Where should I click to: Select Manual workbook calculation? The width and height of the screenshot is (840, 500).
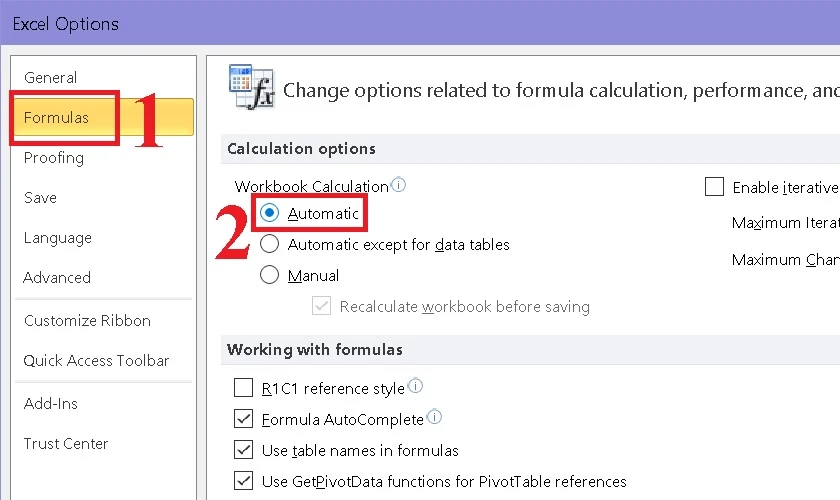tap(269, 275)
